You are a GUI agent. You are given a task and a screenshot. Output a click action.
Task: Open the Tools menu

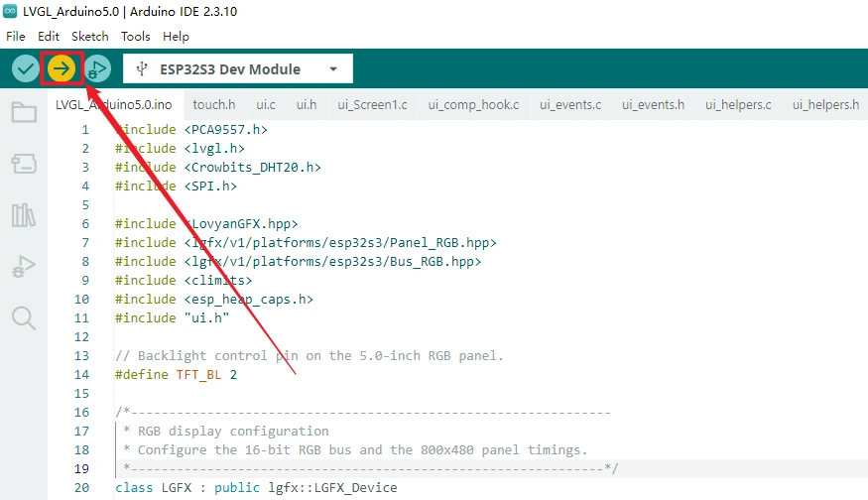coord(136,37)
